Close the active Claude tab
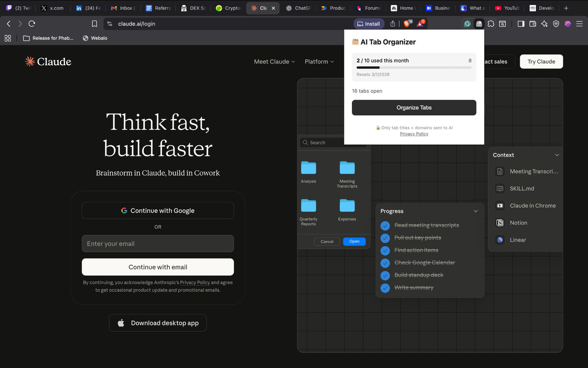Image resolution: width=588 pixels, height=368 pixels. [x=273, y=8]
